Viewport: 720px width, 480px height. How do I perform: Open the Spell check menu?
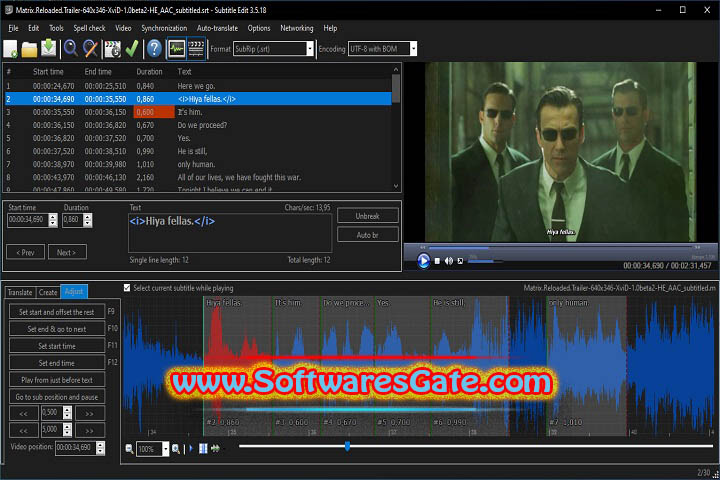[90, 28]
